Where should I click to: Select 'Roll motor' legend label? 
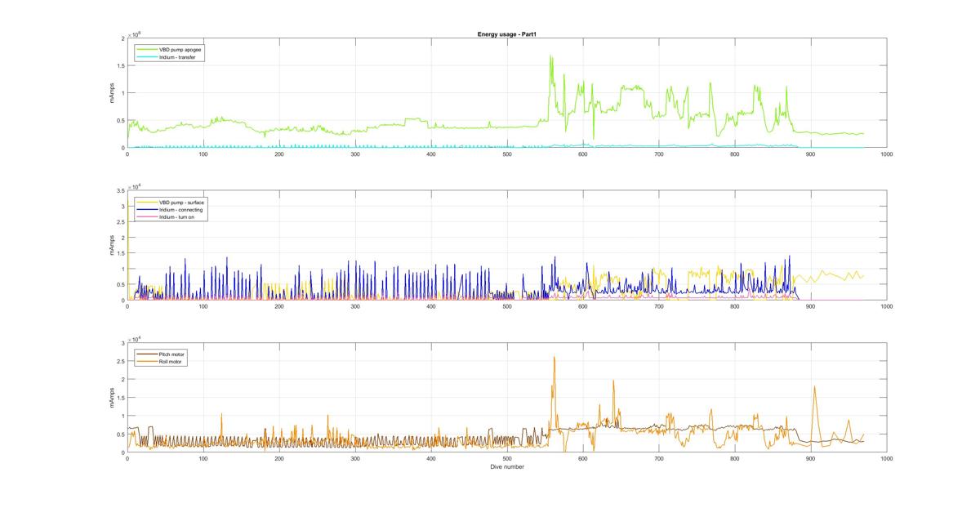point(171,361)
